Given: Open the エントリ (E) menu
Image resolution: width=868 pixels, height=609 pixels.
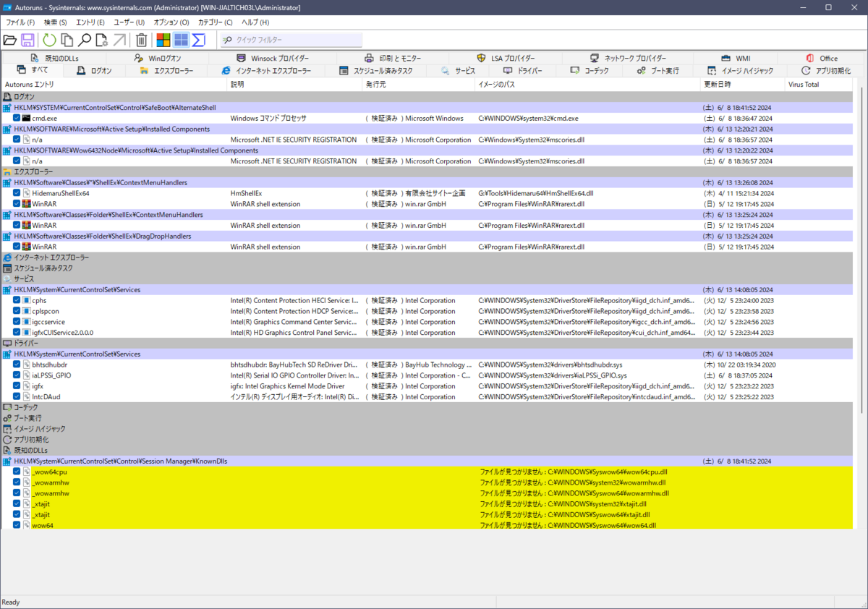Looking at the screenshot, I should [x=90, y=22].
